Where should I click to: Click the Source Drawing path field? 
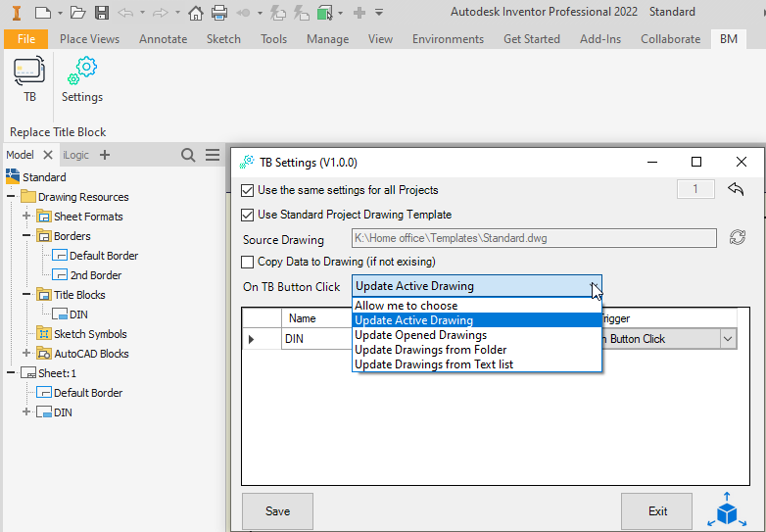pos(534,238)
